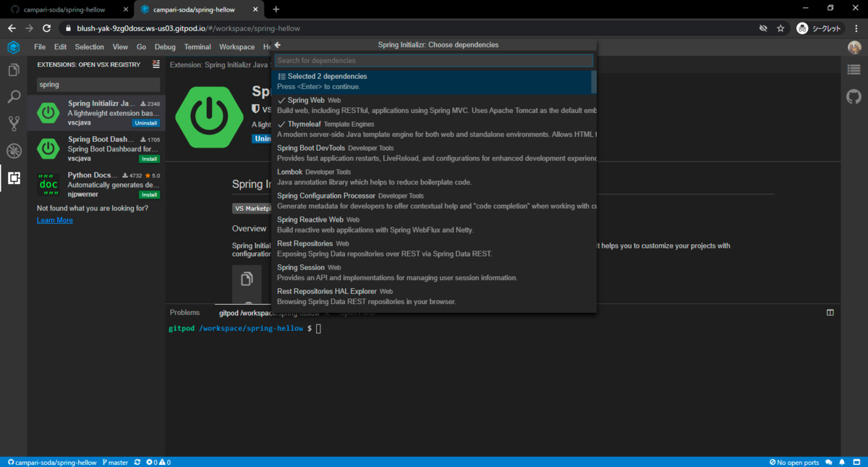Click the master branch in status bar
The width and height of the screenshot is (868, 467).
(116, 462)
